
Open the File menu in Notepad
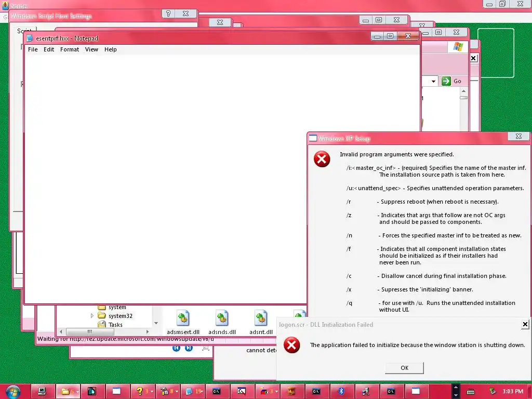pyautogui.click(x=33, y=49)
